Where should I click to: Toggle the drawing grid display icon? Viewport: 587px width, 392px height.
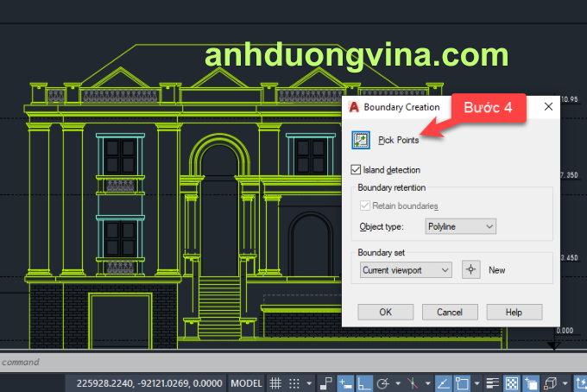coord(275,383)
